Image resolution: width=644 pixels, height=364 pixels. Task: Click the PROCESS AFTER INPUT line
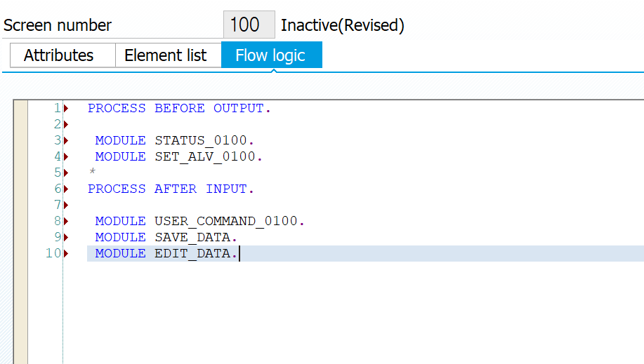[171, 189]
